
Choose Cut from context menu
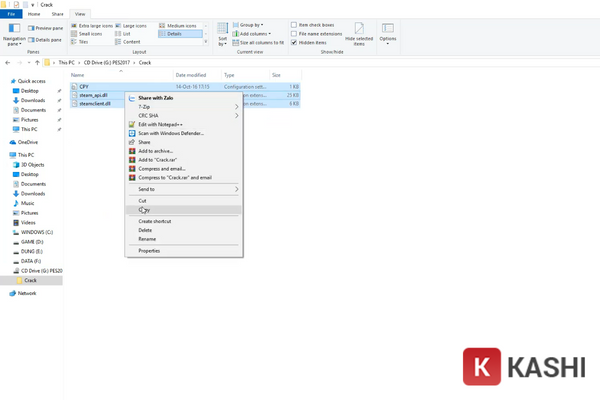point(184,201)
